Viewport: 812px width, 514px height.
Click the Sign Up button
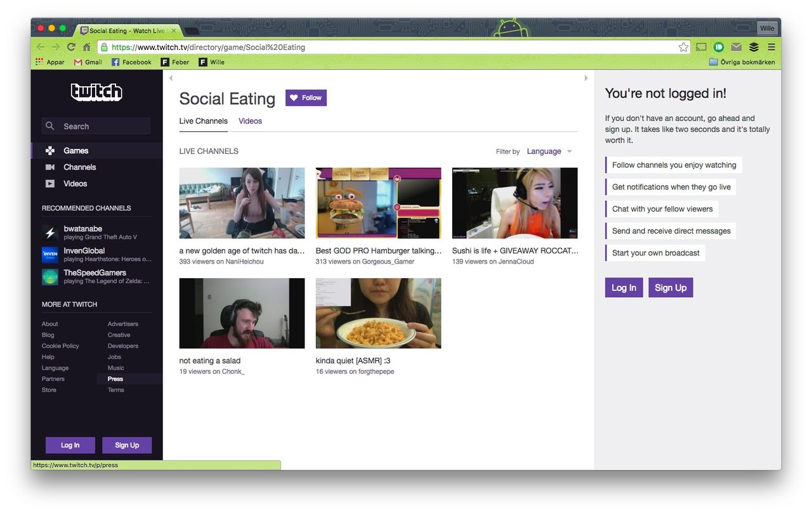671,287
